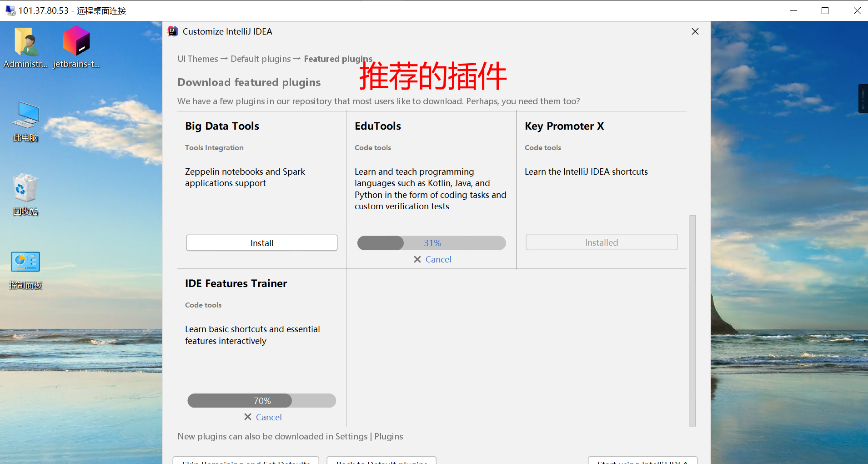Screen dimensions: 868x464
Task: Open the Administrator folder on the desktop
Action: 25,48
